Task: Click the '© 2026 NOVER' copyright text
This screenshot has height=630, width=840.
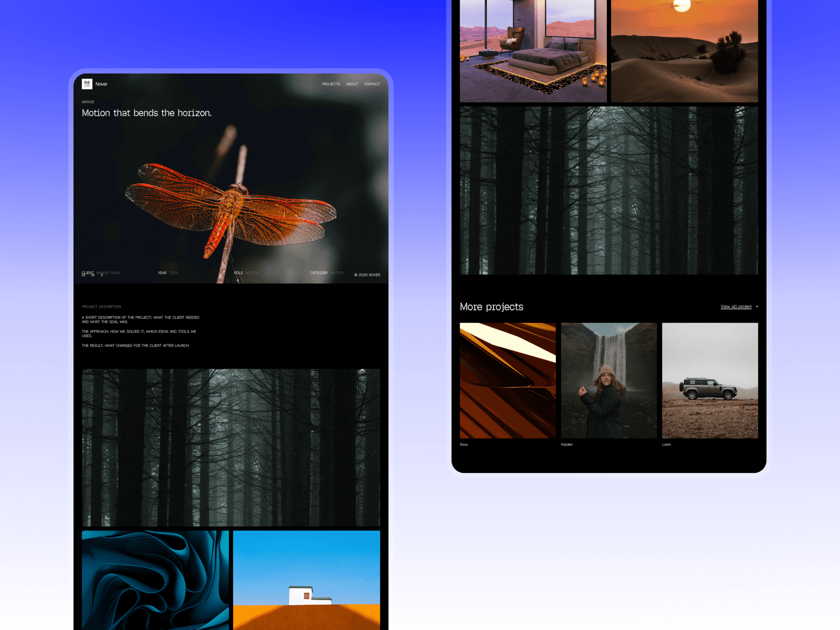Action: [x=367, y=275]
